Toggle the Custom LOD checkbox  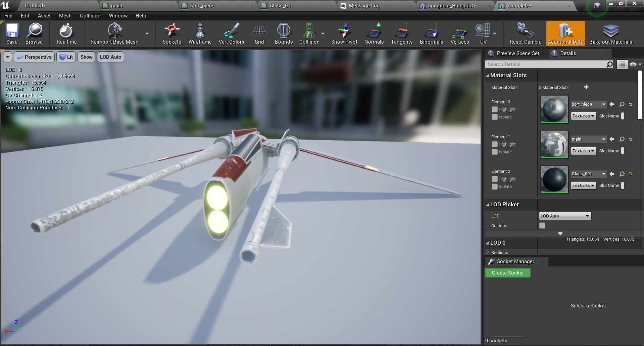(542, 226)
